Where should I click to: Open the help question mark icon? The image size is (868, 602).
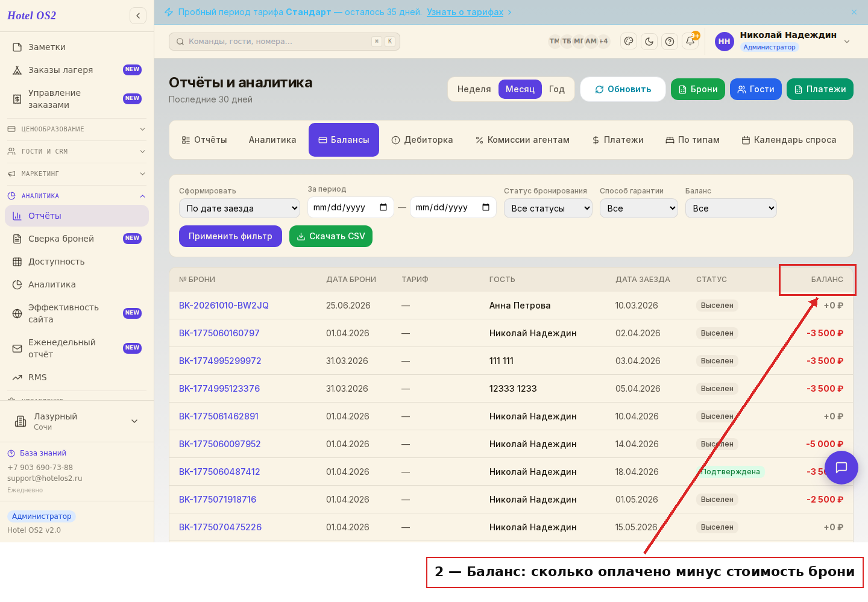pos(670,42)
